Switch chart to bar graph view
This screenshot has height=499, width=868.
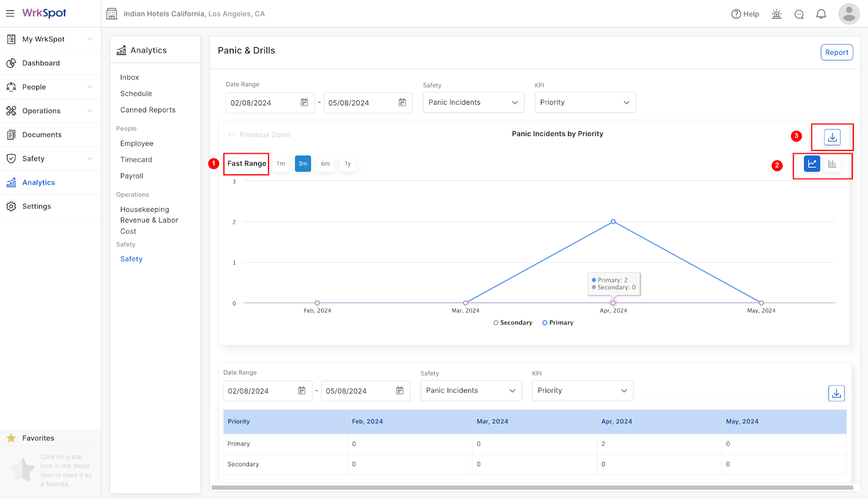832,163
